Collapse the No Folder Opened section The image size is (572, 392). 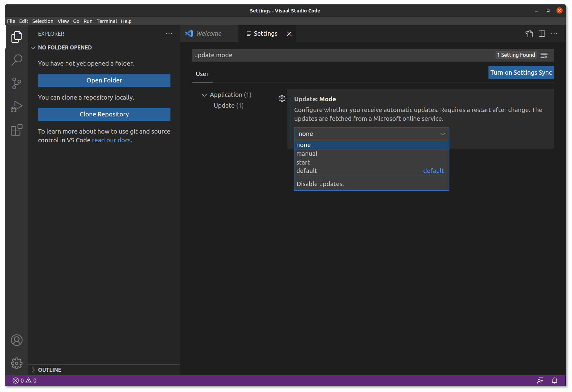(33, 47)
